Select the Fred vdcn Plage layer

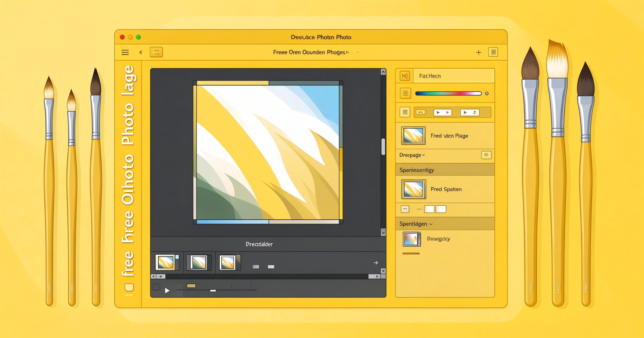(x=445, y=136)
